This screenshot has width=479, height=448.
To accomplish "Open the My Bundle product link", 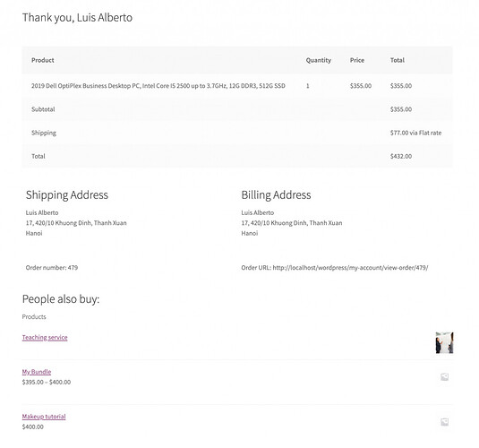I will click(x=37, y=372).
